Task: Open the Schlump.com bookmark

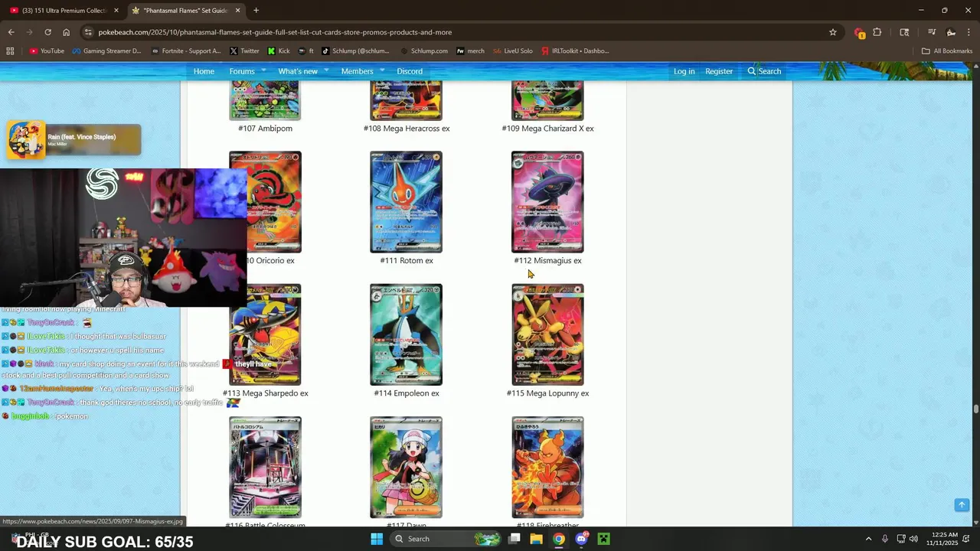Action: pyautogui.click(x=424, y=51)
